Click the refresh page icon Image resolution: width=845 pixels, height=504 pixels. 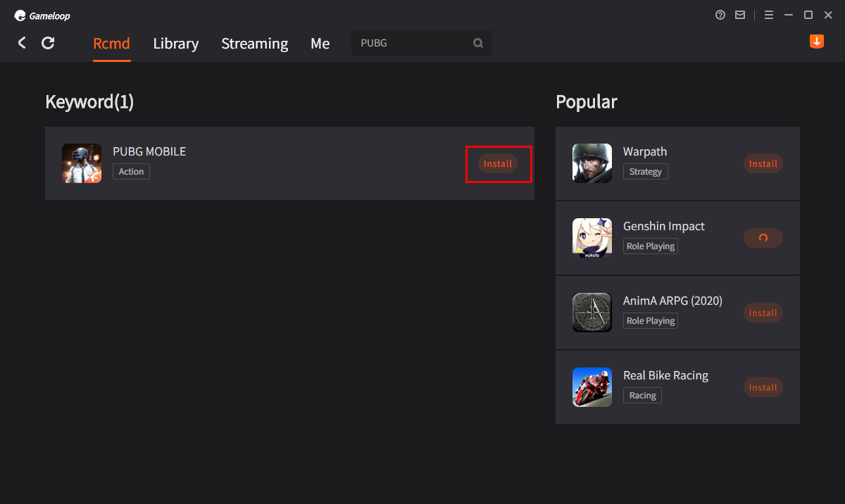pyautogui.click(x=48, y=43)
